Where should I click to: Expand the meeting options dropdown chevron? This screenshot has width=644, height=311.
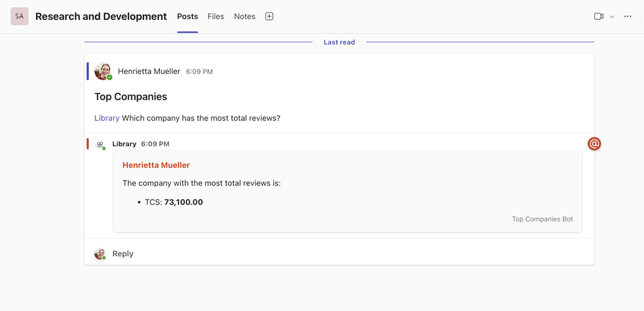612,17
